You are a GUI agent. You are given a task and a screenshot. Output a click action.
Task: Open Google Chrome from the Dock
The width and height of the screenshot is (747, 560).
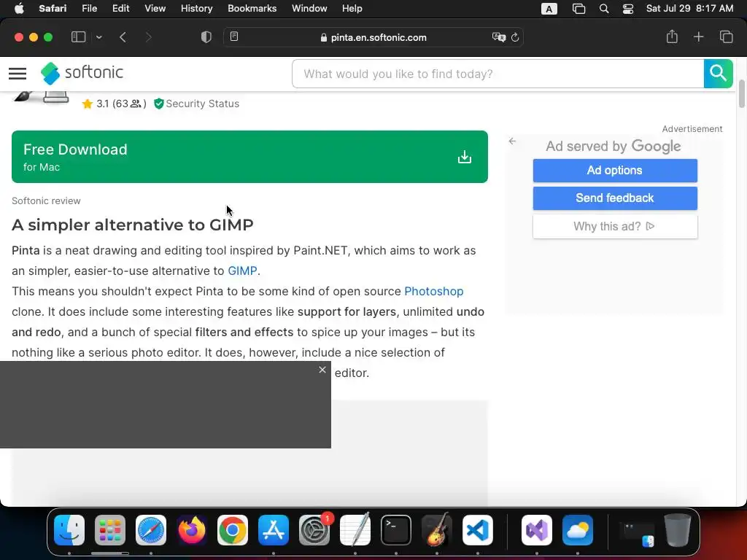(233, 530)
